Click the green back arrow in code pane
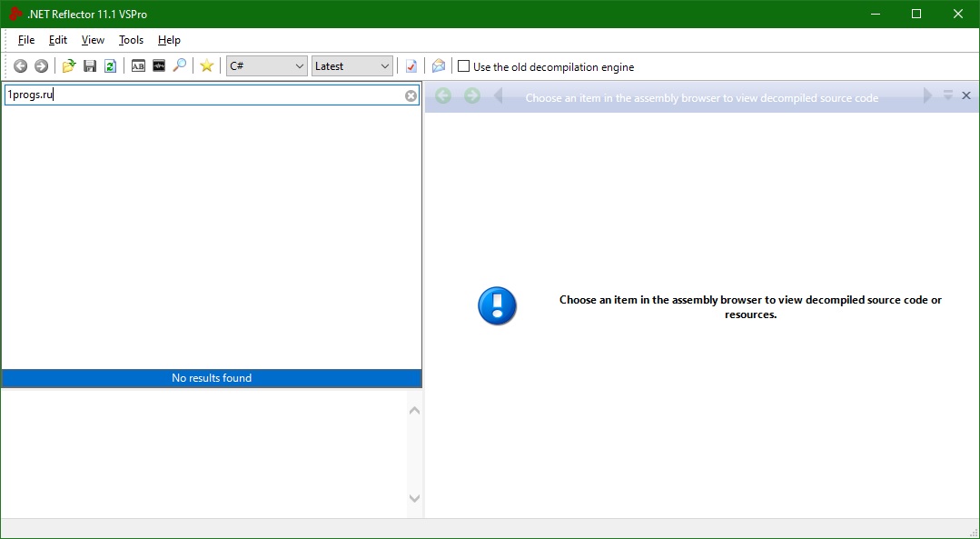Viewport: 980px width, 539px height. [443, 95]
